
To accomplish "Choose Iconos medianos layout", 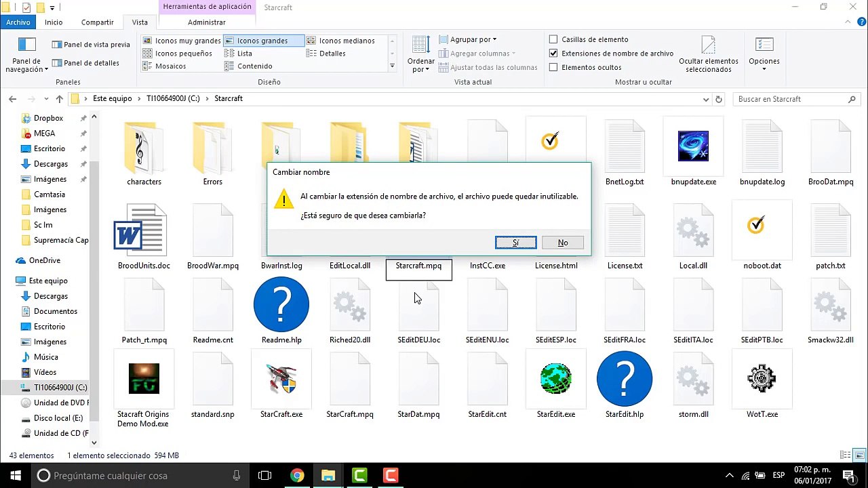I will (x=340, y=41).
